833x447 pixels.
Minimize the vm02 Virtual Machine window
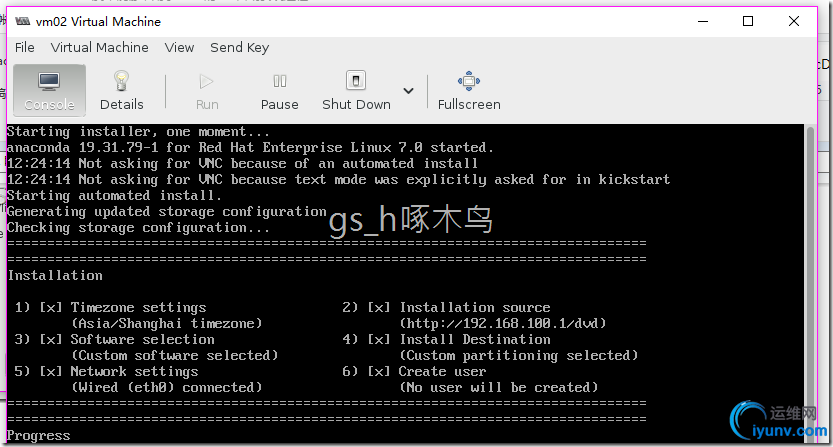coord(702,21)
